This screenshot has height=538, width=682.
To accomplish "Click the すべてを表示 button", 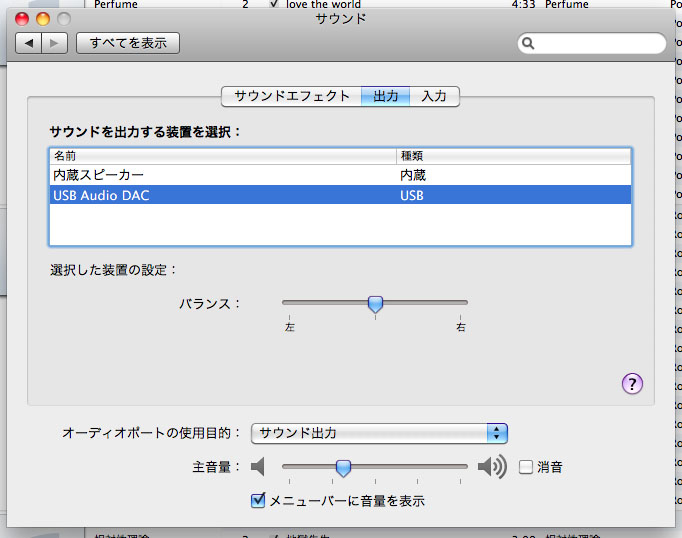I will [128, 43].
